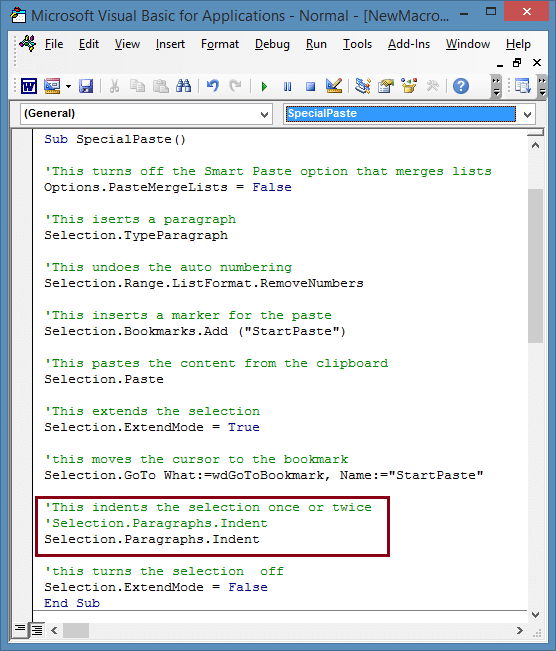The height and width of the screenshot is (651, 556).
Task: Click 'Selection.GoTo What:=wdGoToBookmark' line
Action: click(264, 475)
